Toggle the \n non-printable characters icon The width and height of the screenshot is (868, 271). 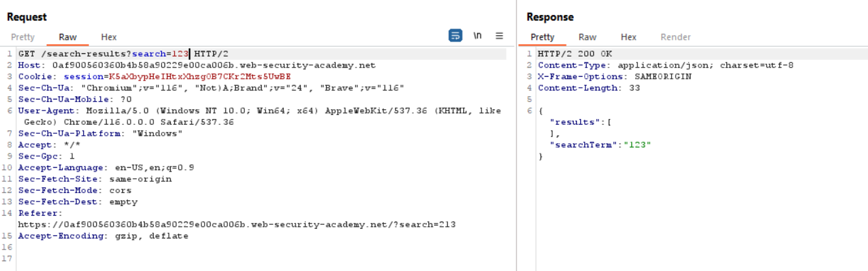(x=478, y=36)
